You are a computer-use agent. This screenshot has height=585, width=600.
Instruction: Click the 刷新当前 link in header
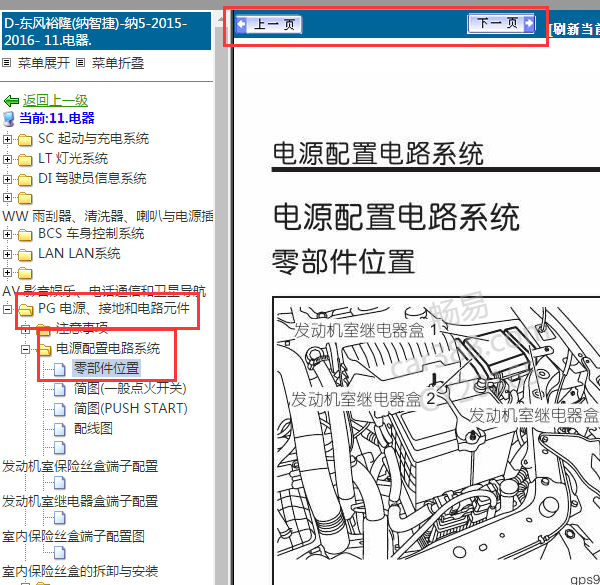coord(574,29)
